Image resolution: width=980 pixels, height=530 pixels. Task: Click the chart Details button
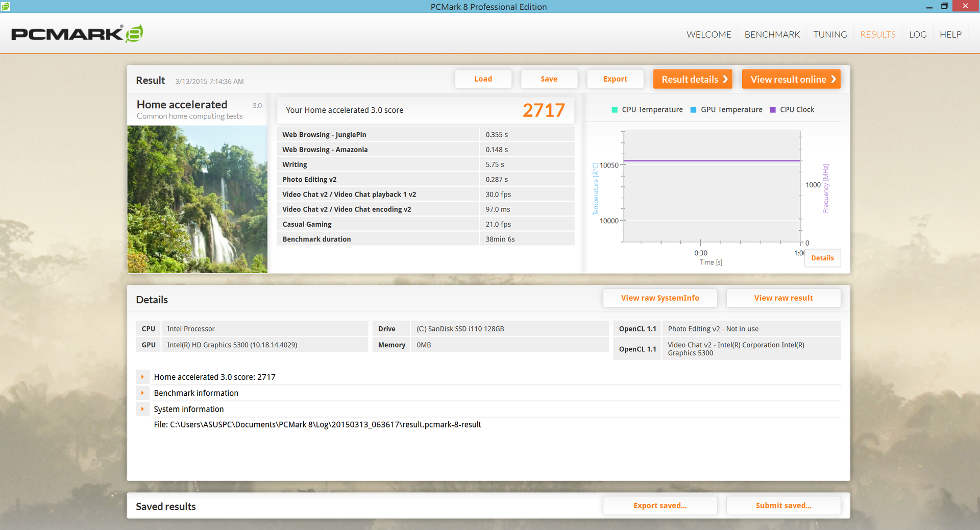(x=822, y=258)
